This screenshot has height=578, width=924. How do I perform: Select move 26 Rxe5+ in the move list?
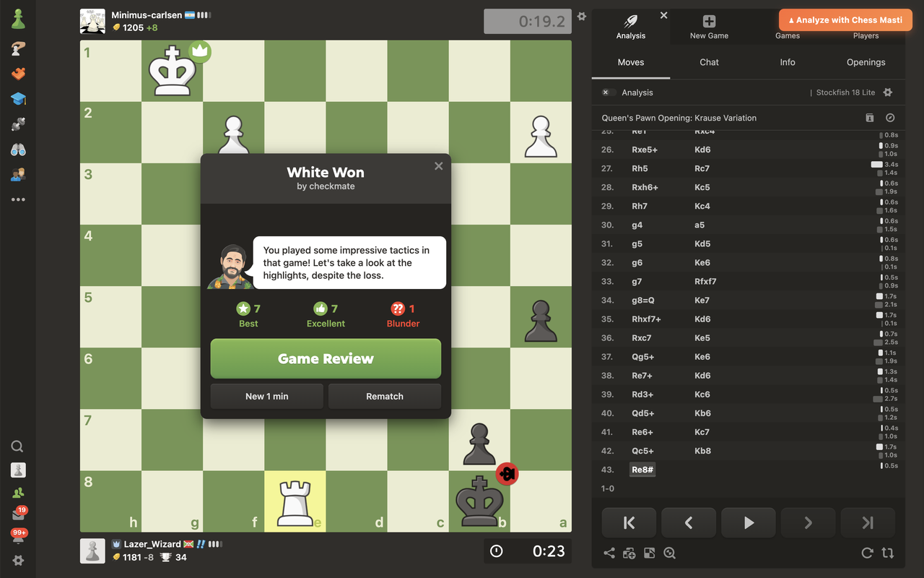tap(645, 150)
